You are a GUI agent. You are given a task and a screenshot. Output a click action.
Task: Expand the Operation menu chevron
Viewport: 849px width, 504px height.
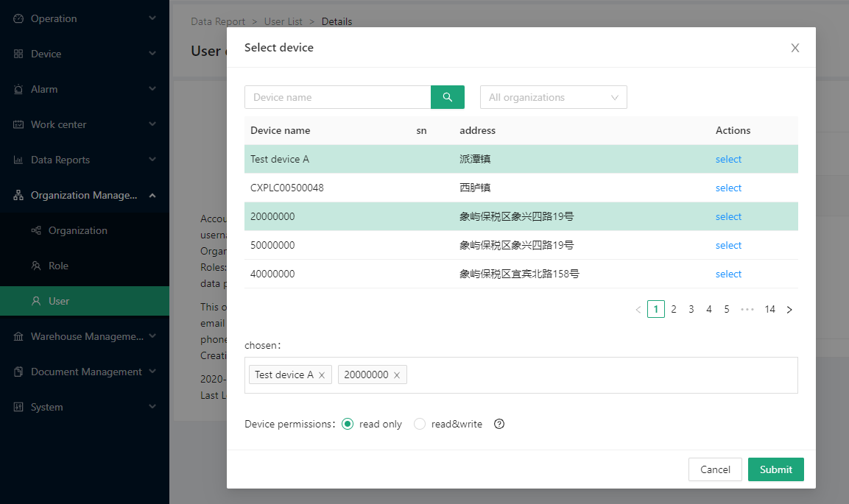pos(152,18)
